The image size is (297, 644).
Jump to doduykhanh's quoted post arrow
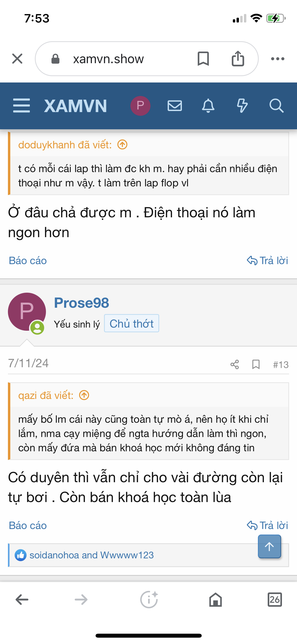pos(122,145)
